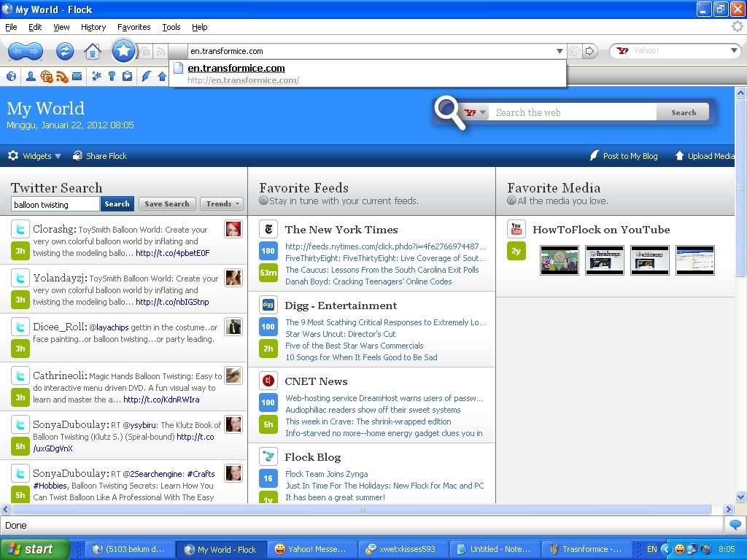
Task: Switch to Untitled - Notepad taskbar window
Action: tap(494, 549)
